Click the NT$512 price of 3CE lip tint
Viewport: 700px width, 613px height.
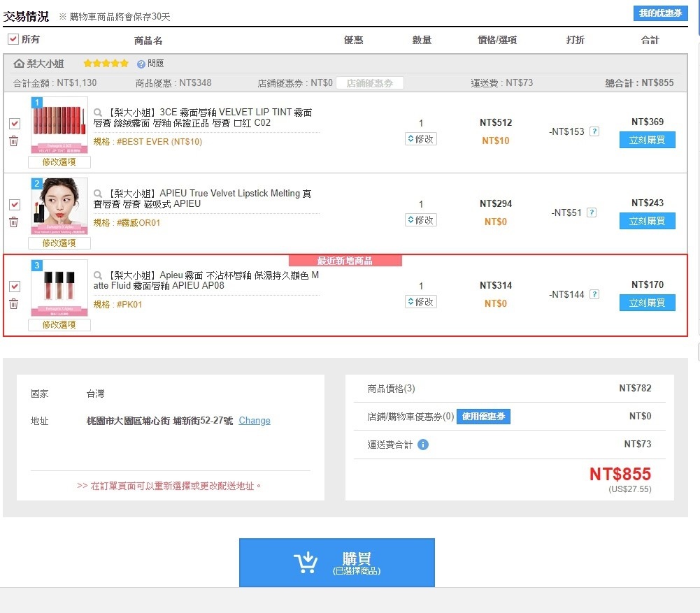[496, 123]
